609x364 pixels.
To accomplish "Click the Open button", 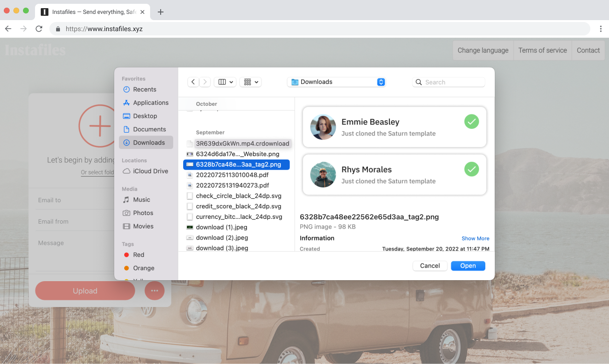I will pos(468,266).
